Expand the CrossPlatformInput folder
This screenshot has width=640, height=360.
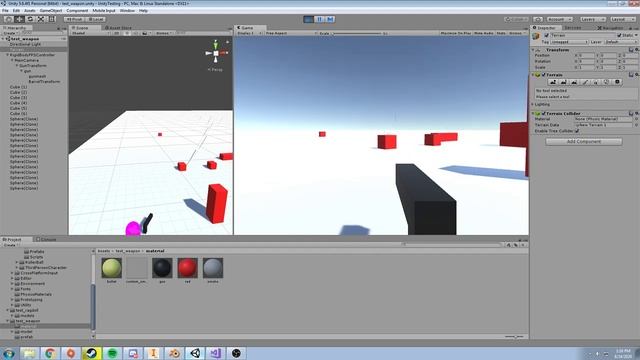click(x=12, y=273)
